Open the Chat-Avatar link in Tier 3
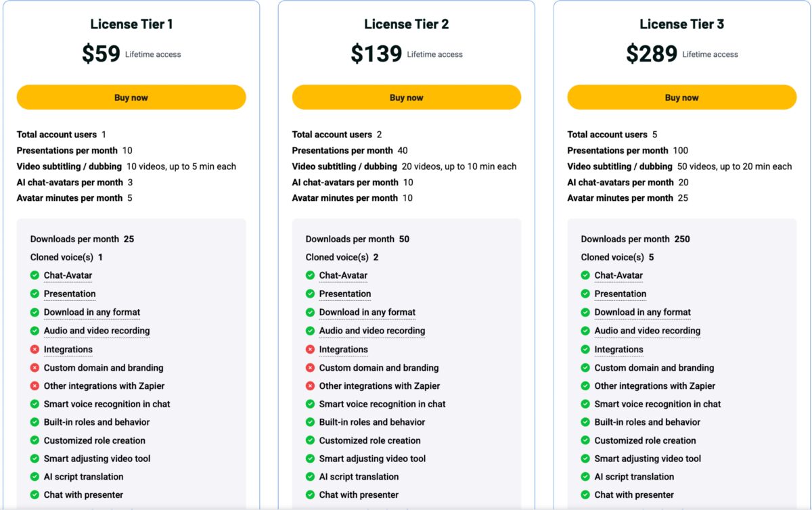Viewport: 812px width, 510px height. 618,275
